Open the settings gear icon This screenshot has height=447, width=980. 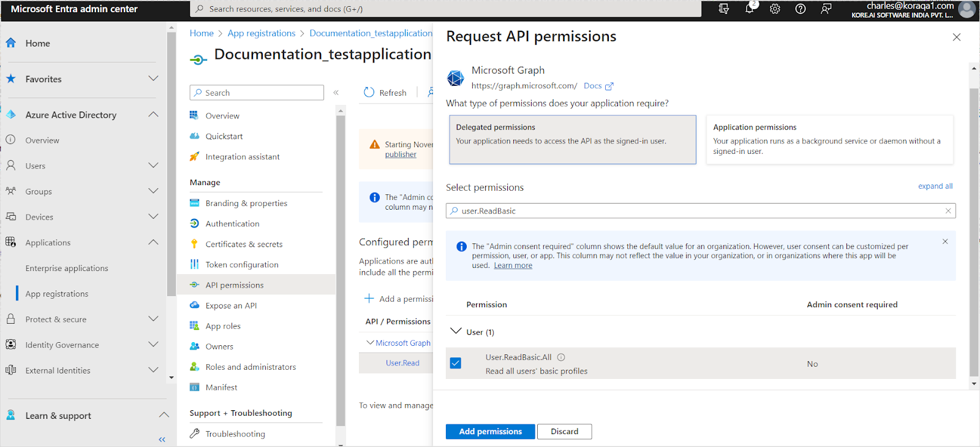click(x=775, y=9)
